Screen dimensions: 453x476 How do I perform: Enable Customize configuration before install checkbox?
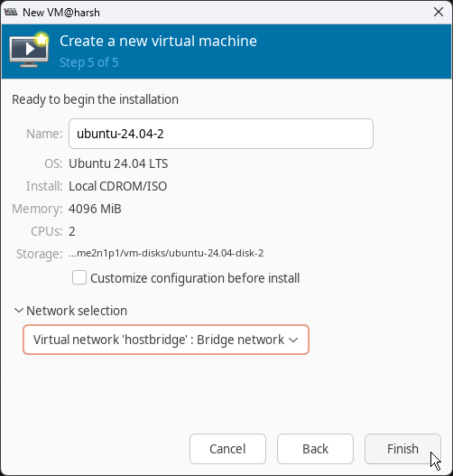[79, 278]
